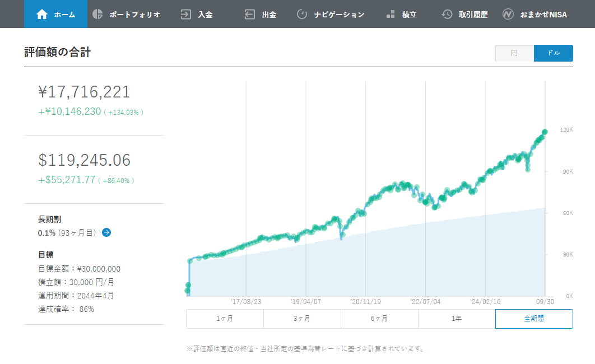Select the 全期間 period option
Image resolution: width=595 pixels, height=364 pixels.
tap(533, 318)
